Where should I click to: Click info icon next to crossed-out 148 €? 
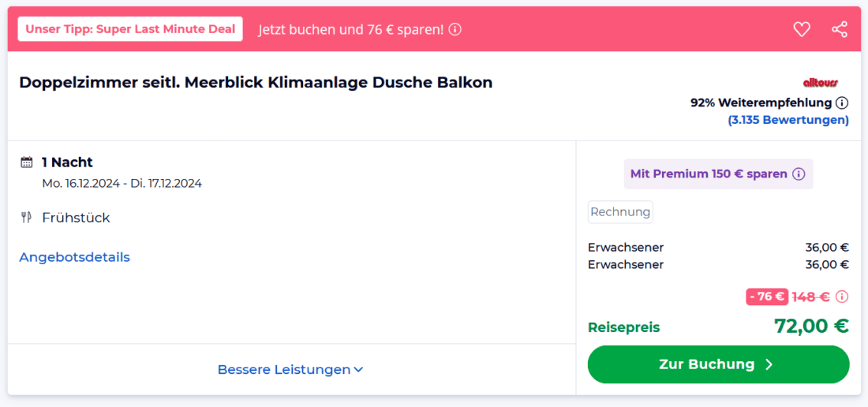point(842,297)
